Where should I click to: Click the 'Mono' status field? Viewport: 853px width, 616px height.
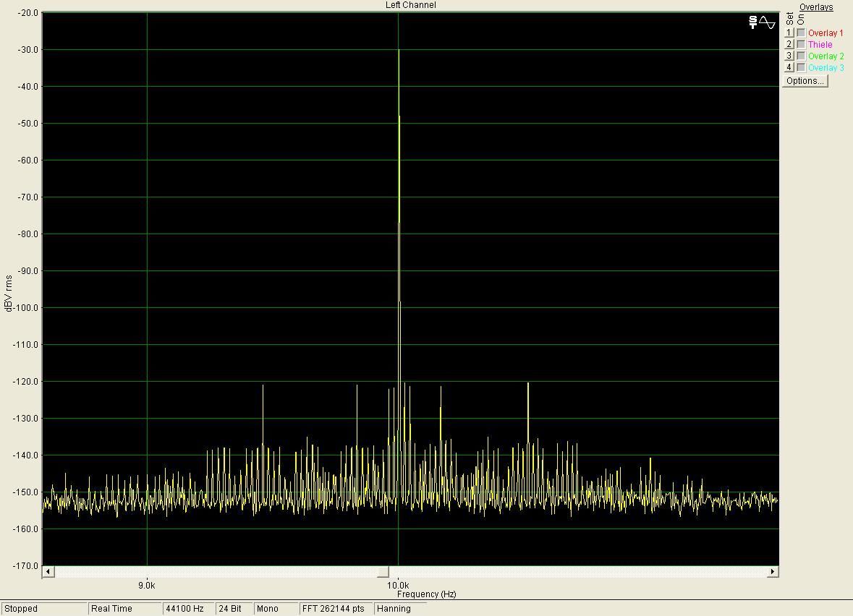point(276,608)
